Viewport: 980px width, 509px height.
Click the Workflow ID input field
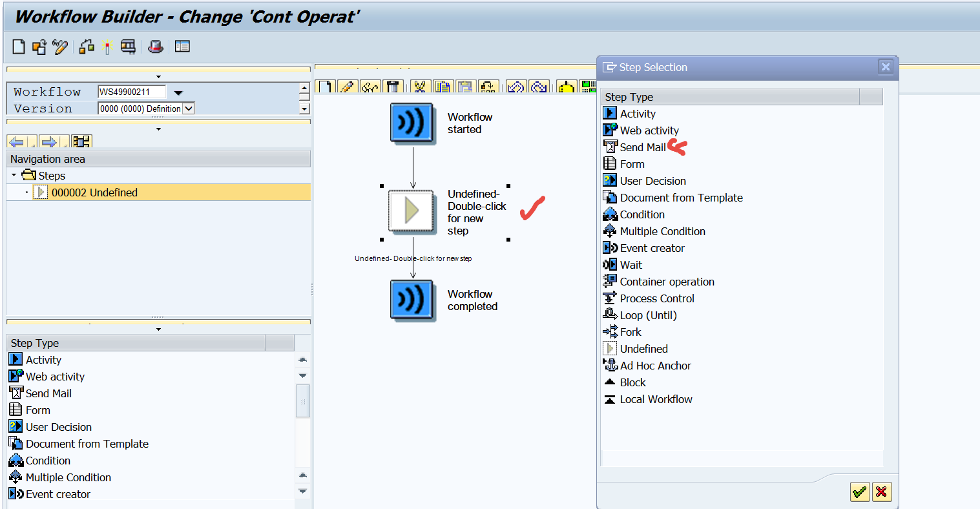(132, 92)
